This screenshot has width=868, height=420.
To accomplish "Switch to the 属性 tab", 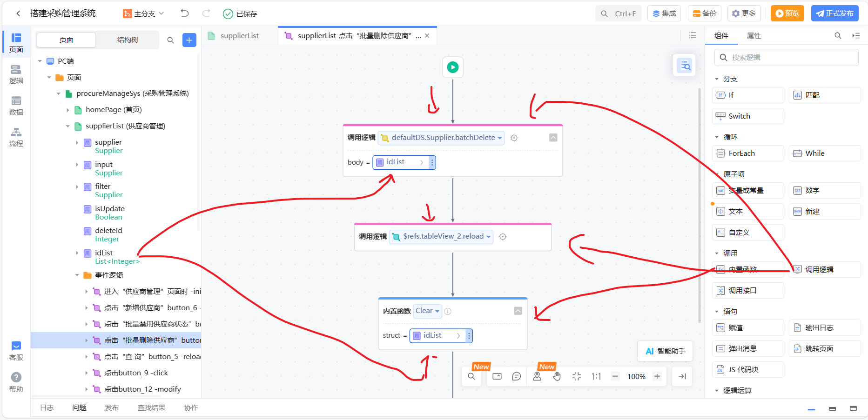I will coord(754,36).
